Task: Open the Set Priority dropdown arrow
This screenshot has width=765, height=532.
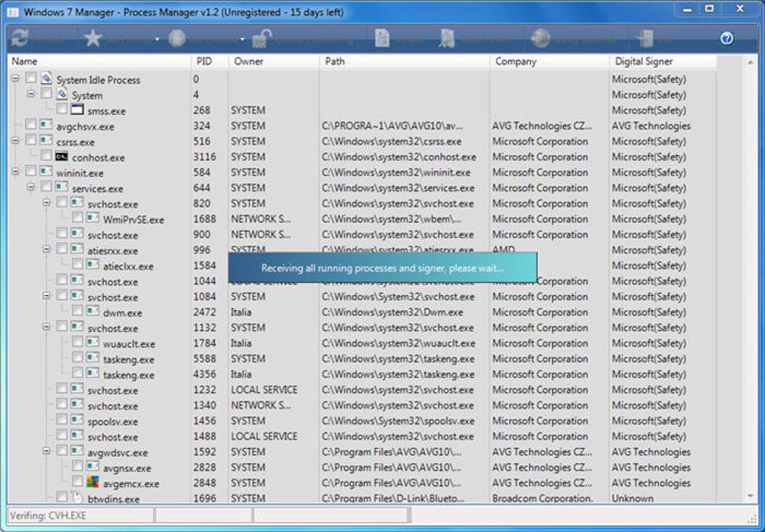Action: 157,39
